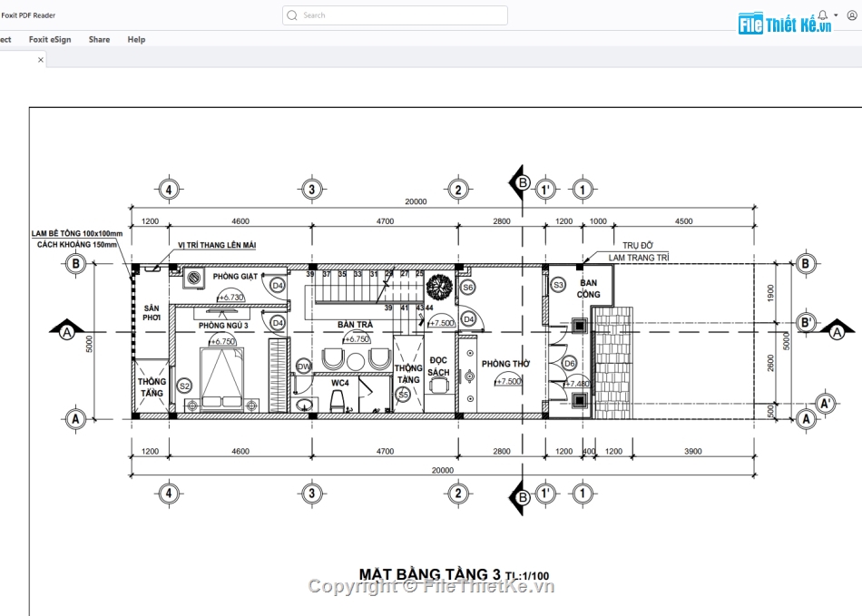This screenshot has width=862, height=616.
Task: Open the Help menu
Action: pos(136,40)
